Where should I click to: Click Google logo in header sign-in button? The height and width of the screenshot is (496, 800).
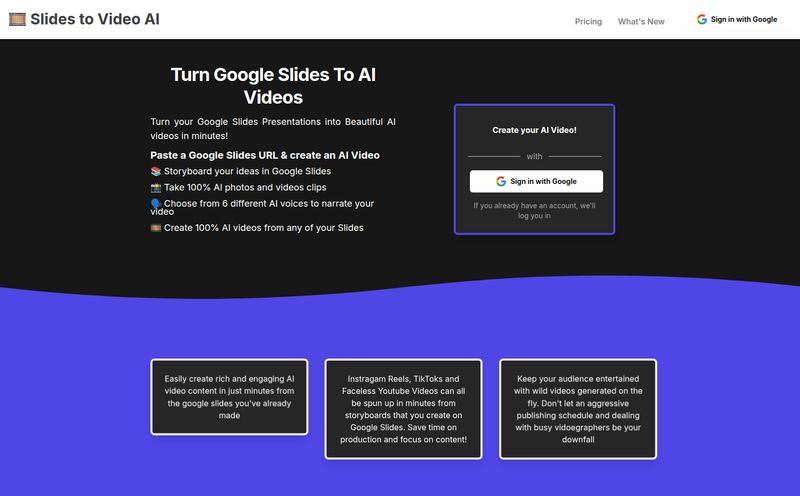702,19
